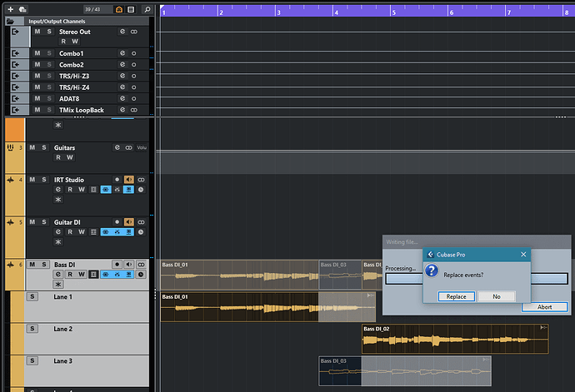Click the Add Track plus icon
This screenshot has width=575, height=392.
[12, 8]
